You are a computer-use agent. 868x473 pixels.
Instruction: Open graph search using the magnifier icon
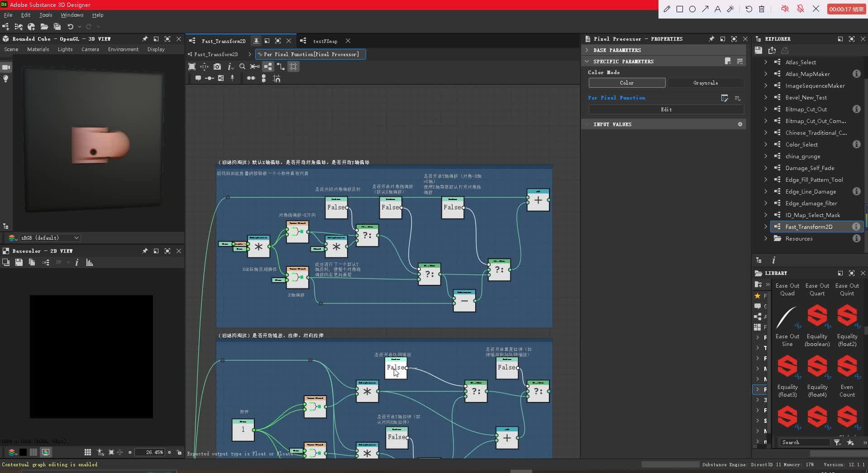coord(243,66)
